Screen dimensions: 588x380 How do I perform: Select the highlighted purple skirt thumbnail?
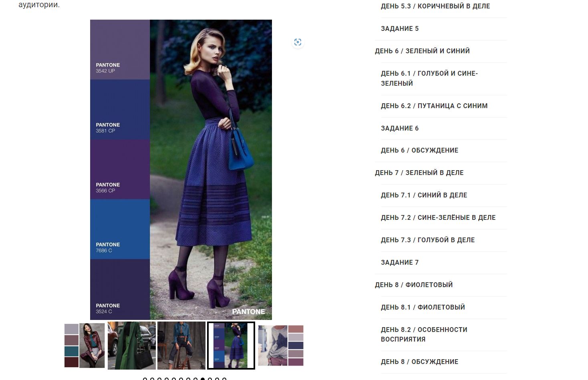pos(231,346)
